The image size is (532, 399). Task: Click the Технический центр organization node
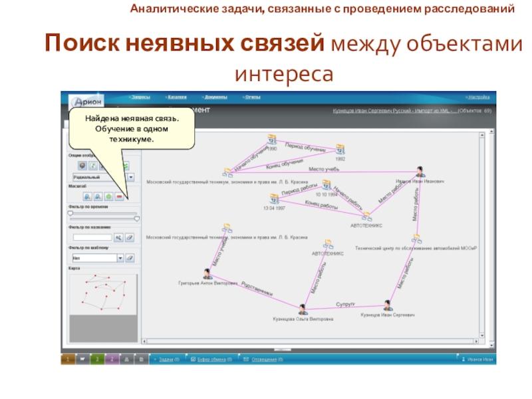point(417,239)
